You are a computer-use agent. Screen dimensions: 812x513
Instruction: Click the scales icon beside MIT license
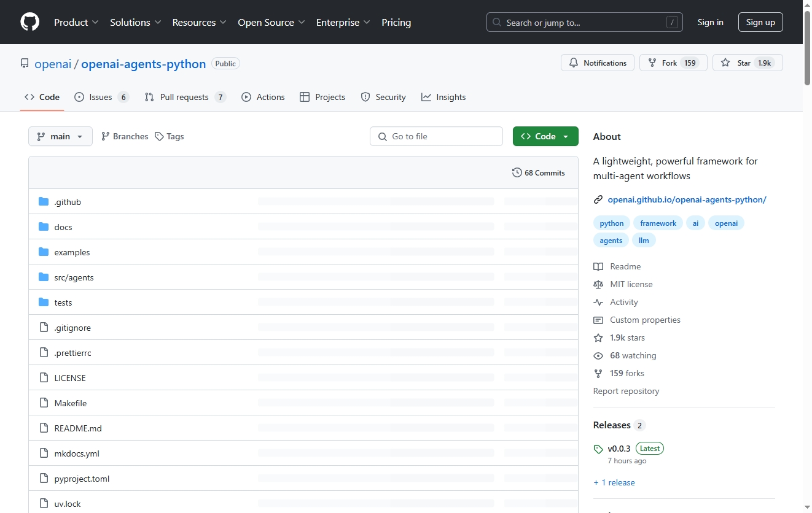point(598,284)
